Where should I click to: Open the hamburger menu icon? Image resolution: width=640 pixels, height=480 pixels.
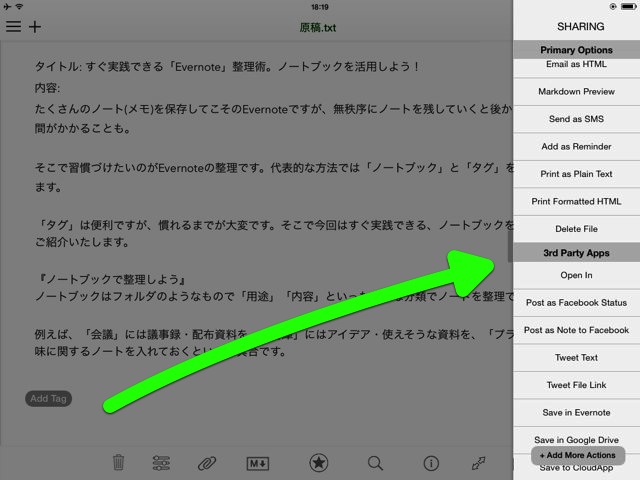(x=13, y=27)
